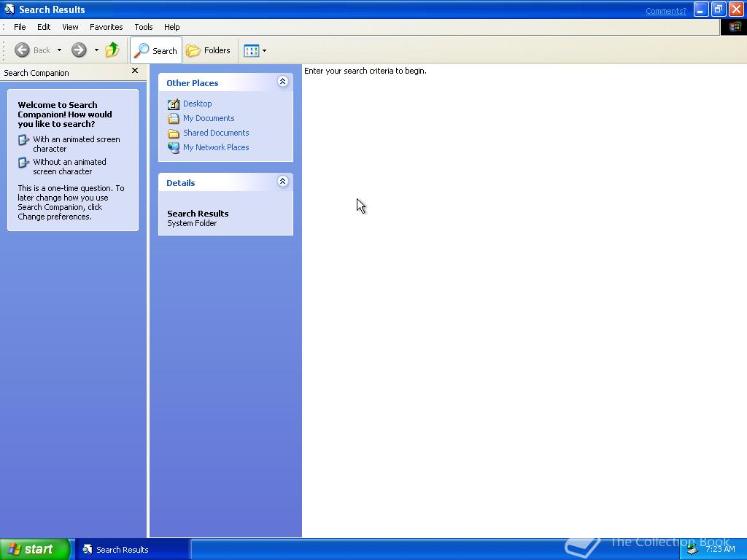The image size is (747, 560).
Task: Open the Views dropdown arrow
Action: pos(264,50)
